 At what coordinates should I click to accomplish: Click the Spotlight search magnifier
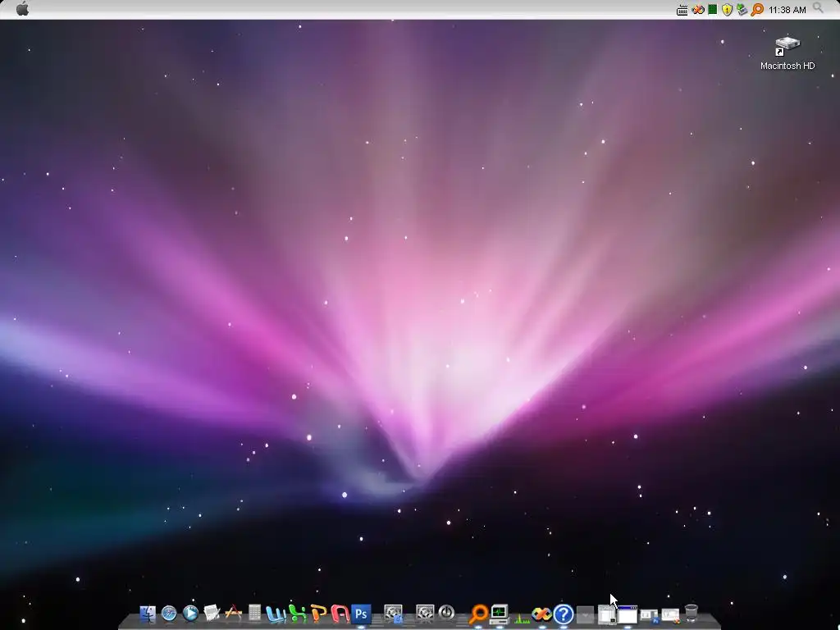(x=818, y=8)
